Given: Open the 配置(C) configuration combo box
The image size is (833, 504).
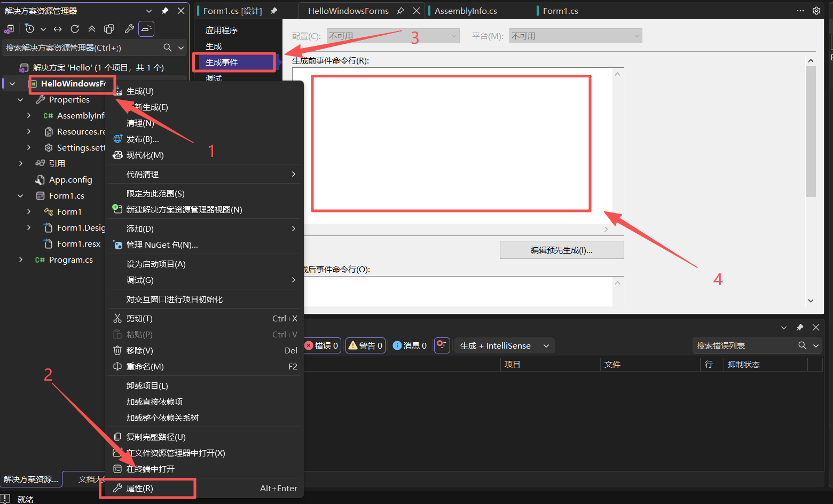Looking at the screenshot, I should click(393, 36).
